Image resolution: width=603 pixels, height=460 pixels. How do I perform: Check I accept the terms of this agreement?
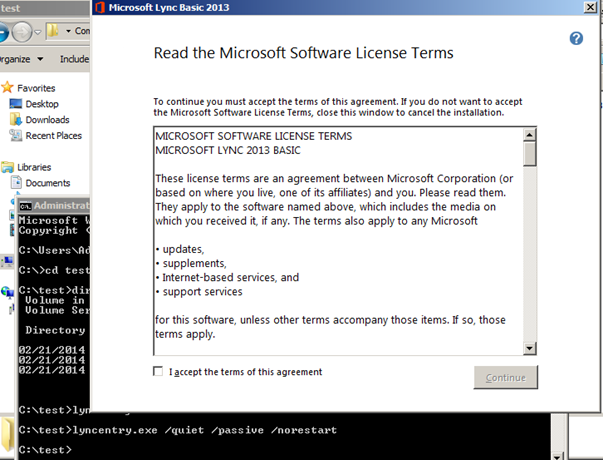[158, 371]
